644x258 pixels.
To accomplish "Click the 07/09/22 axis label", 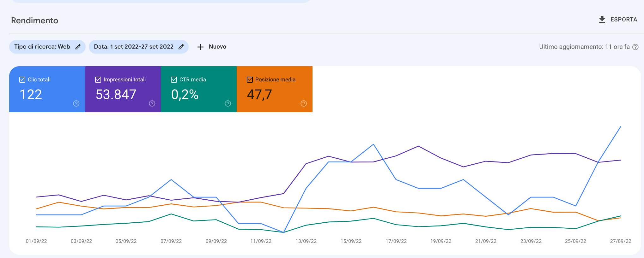I will 171,241.
